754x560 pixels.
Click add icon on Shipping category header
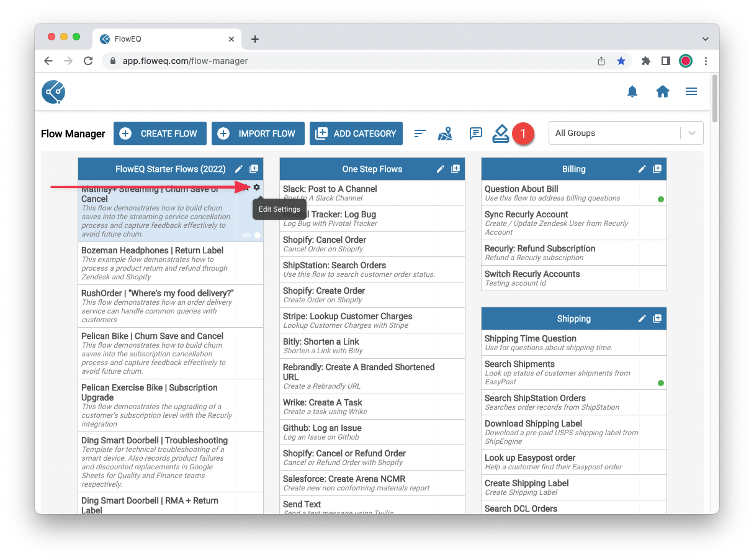point(657,318)
